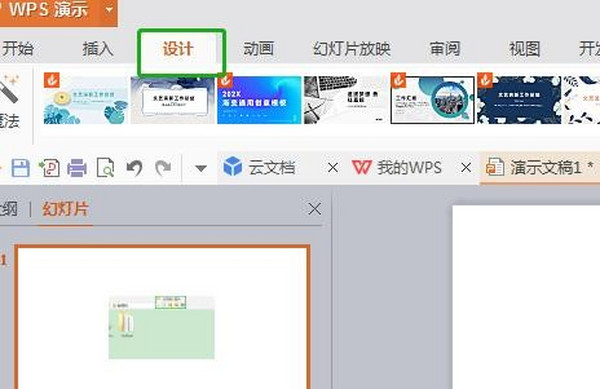The height and width of the screenshot is (389, 600).
Task: Open the WPS 演示 application menu arrow
Action: 109,10
